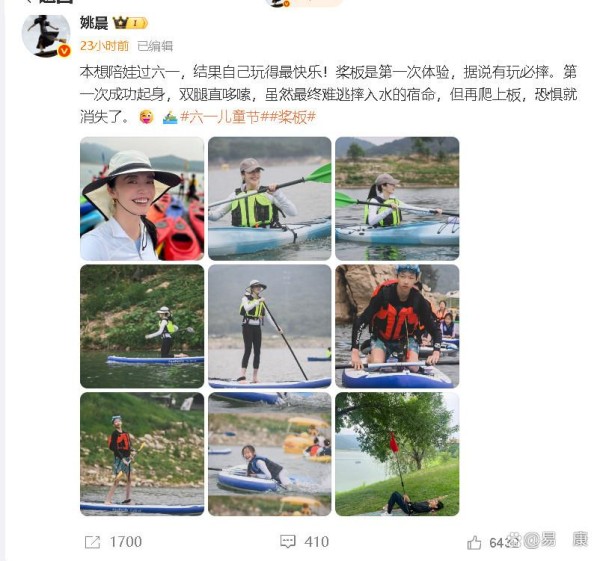Open 姚晨 profile avatar picture
This screenshot has height=561, width=600.
click(x=46, y=36)
